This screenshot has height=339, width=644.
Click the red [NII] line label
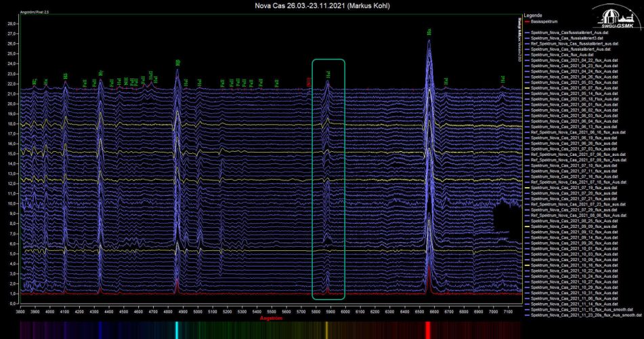coord(308,81)
